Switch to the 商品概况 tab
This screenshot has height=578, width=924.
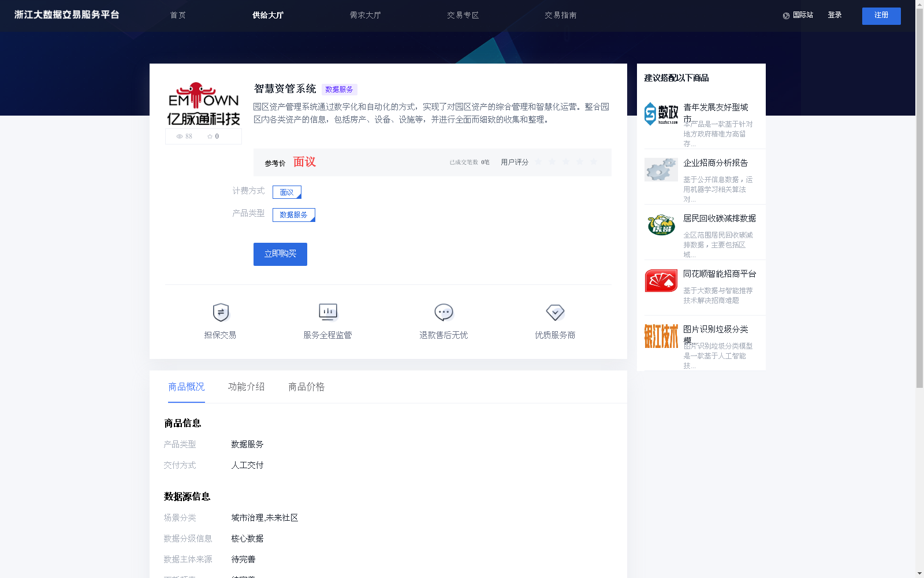coord(187,387)
